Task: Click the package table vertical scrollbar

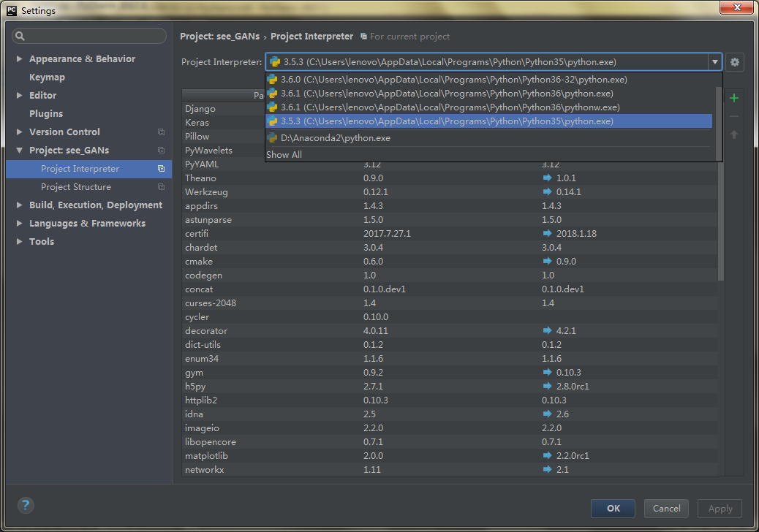Action: [720, 221]
